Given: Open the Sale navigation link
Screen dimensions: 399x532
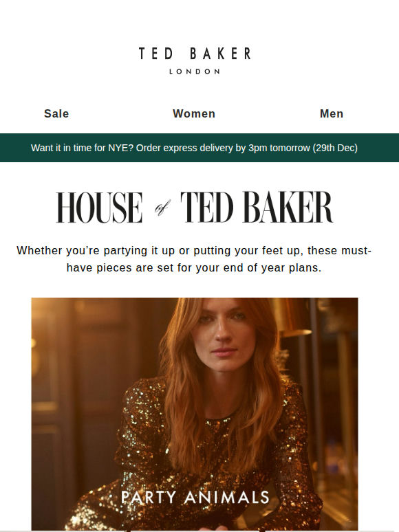Looking at the screenshot, I should 56,113.
